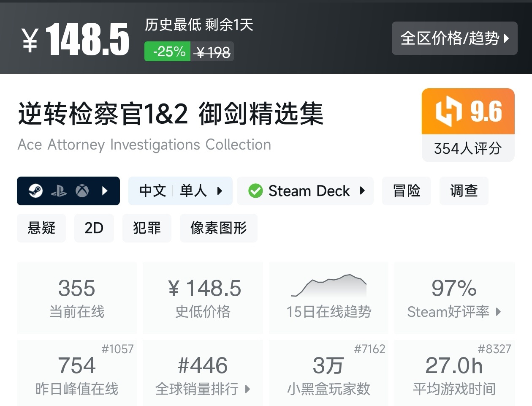The height and width of the screenshot is (406, 532).
Task: Select the 像素图形 tag
Action: point(219,228)
